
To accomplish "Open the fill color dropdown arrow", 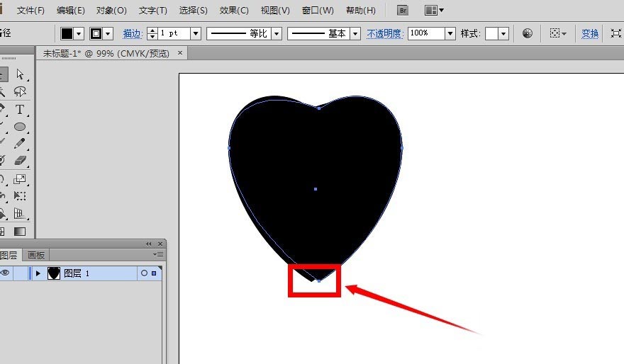I will coord(79,34).
